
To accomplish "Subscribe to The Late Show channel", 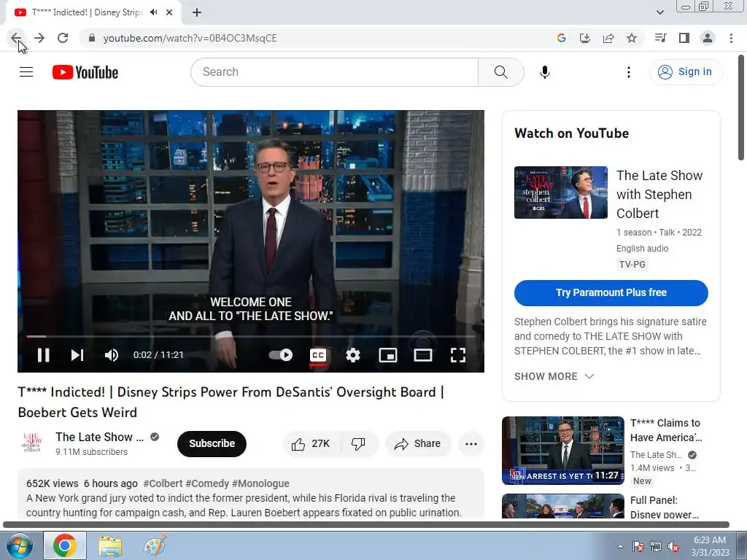I will [212, 443].
